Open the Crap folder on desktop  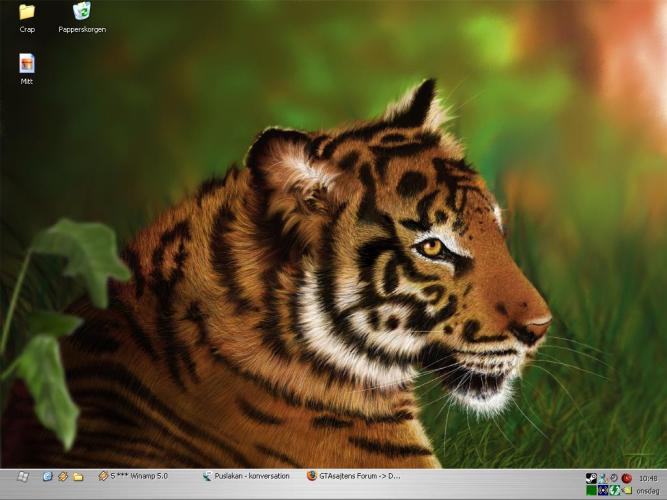pos(27,13)
